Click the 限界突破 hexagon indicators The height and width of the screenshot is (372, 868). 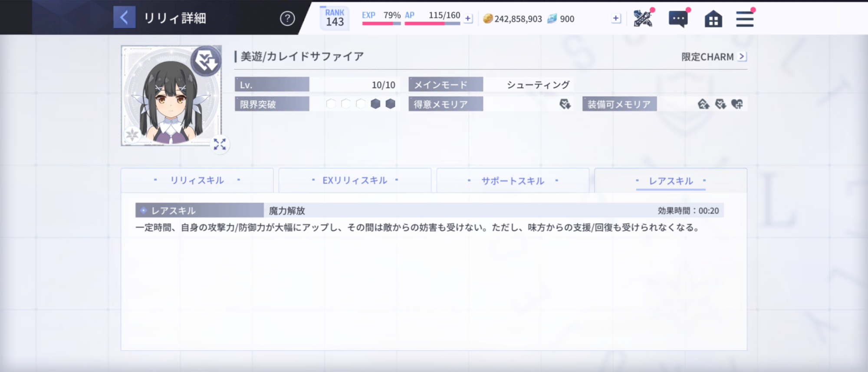361,104
